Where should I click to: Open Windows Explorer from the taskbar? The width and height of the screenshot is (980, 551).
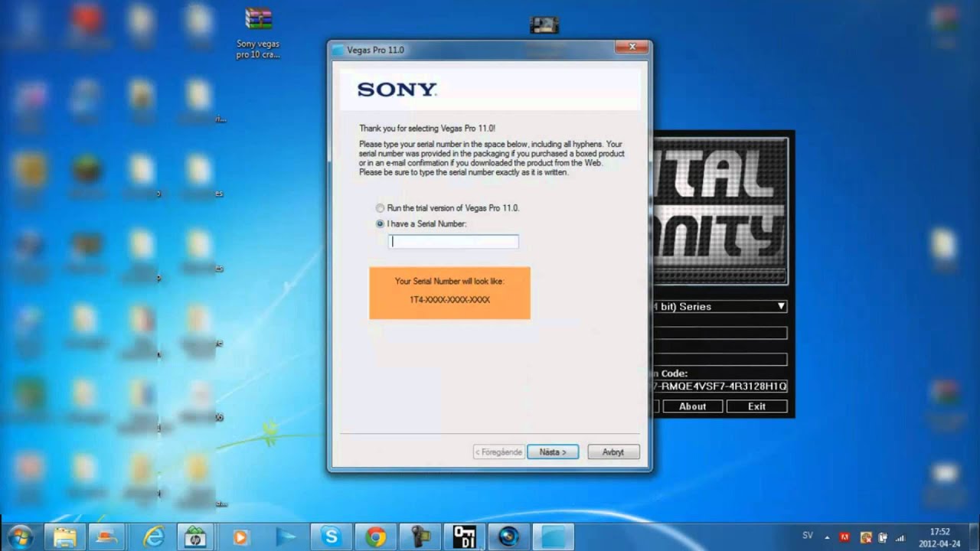click(65, 536)
